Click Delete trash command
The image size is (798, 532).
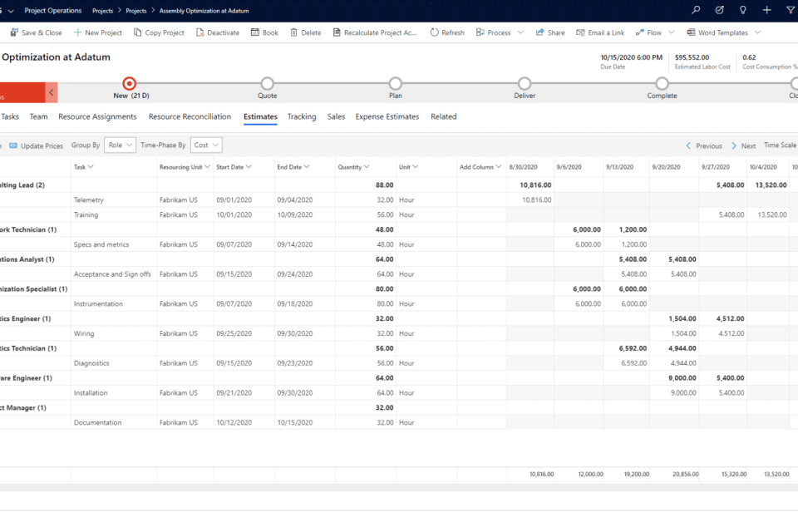tap(305, 32)
